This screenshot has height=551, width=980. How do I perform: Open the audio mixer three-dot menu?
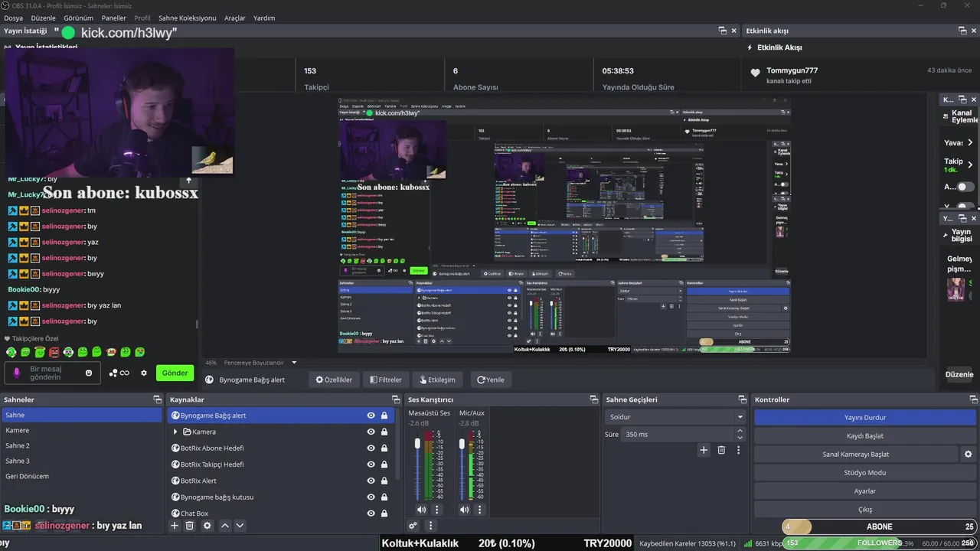coord(430,526)
